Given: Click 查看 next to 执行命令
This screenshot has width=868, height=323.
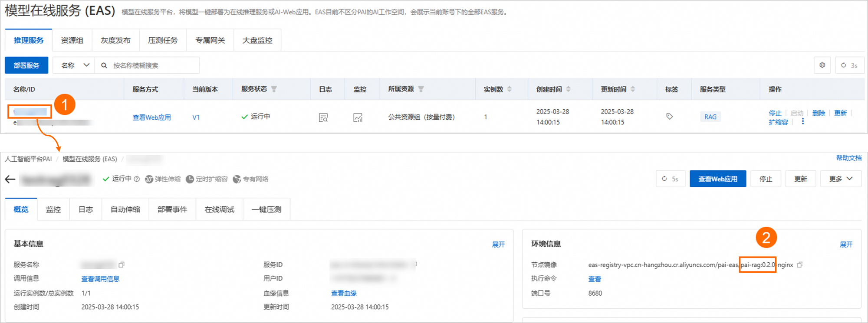Looking at the screenshot, I should [x=595, y=279].
